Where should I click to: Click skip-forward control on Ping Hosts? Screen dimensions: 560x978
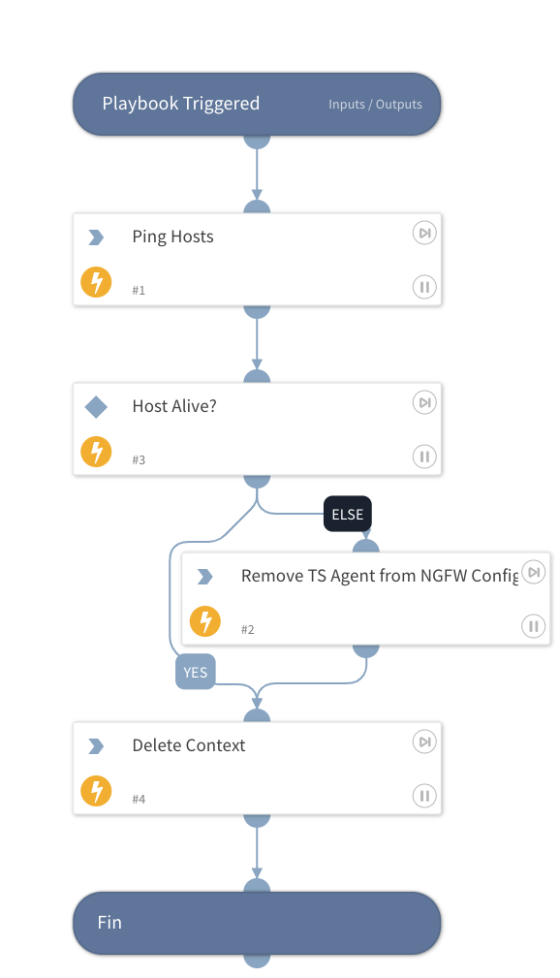point(424,233)
